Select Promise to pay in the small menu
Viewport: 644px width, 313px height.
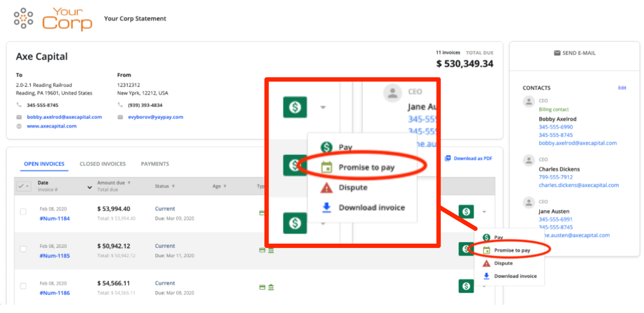pos(512,250)
